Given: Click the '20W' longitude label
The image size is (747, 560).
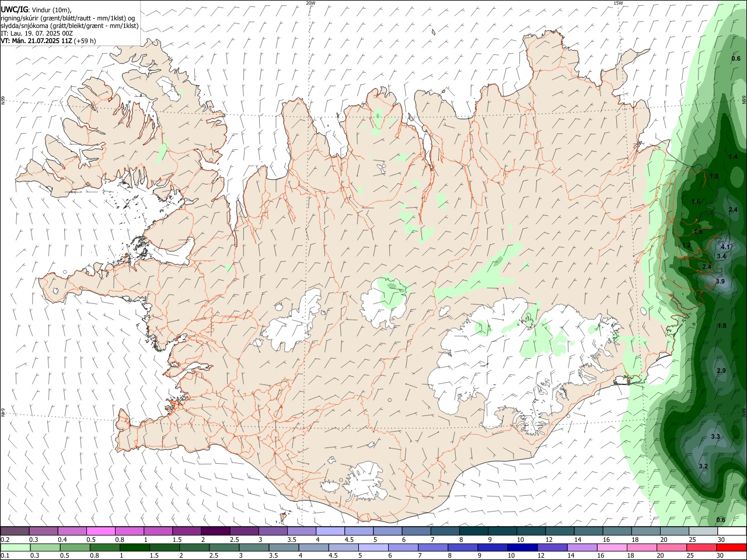Looking at the screenshot, I should point(310,3).
